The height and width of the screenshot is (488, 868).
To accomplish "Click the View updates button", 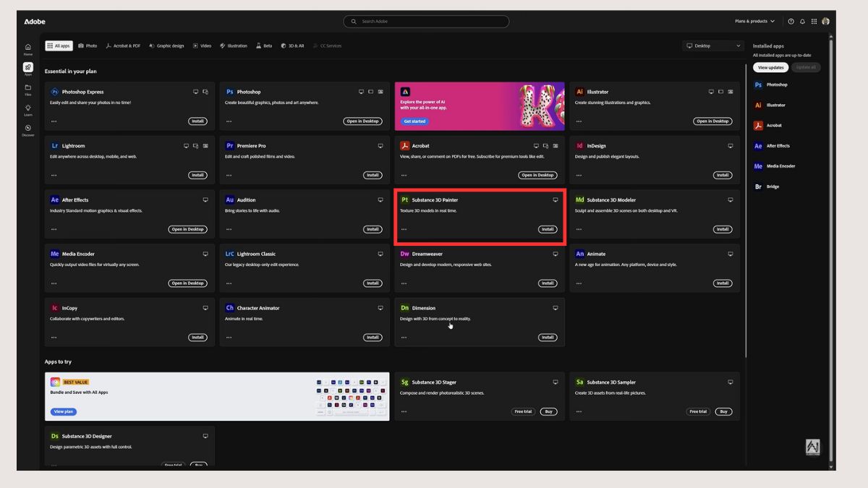I will point(770,67).
